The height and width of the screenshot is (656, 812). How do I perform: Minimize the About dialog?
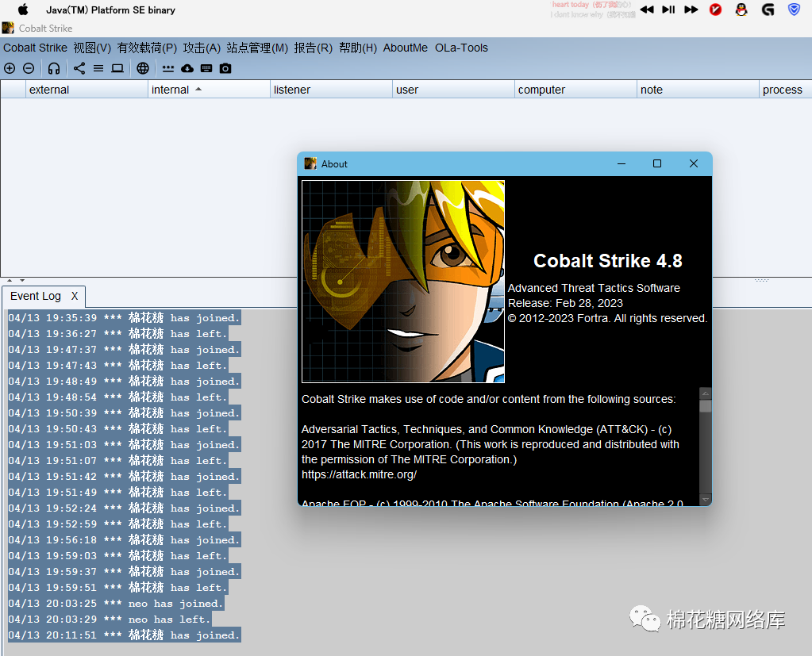622,163
